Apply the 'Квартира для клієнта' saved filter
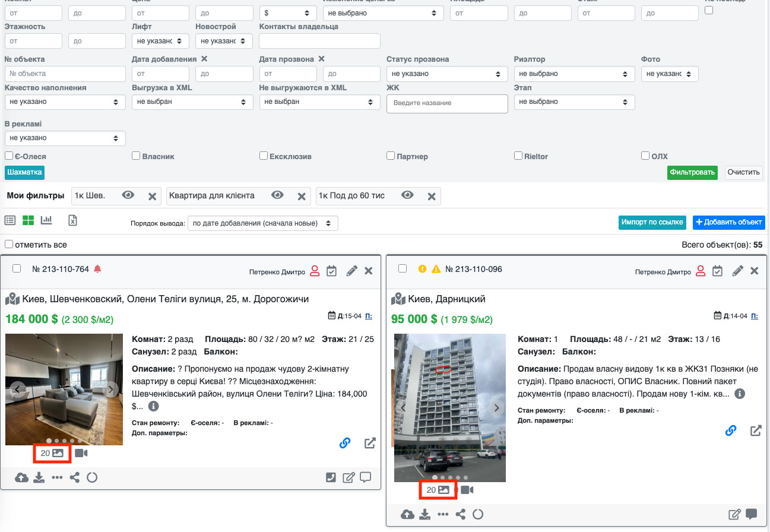Viewport: 770px width, 532px height. 212,195
